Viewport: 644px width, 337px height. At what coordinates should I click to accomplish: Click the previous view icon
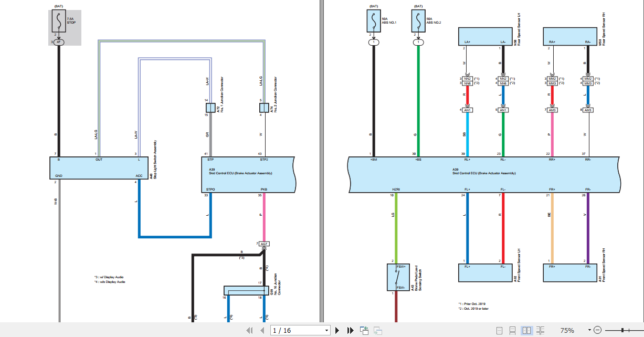[x=365, y=330]
